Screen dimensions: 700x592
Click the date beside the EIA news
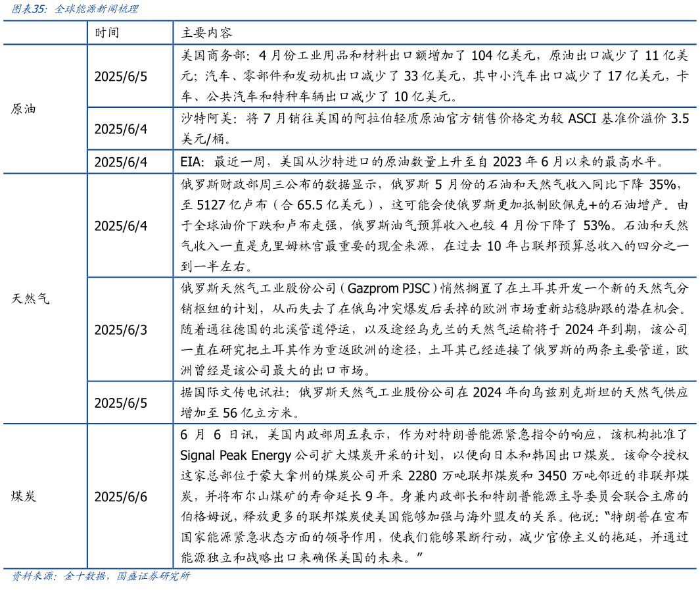click(x=121, y=162)
